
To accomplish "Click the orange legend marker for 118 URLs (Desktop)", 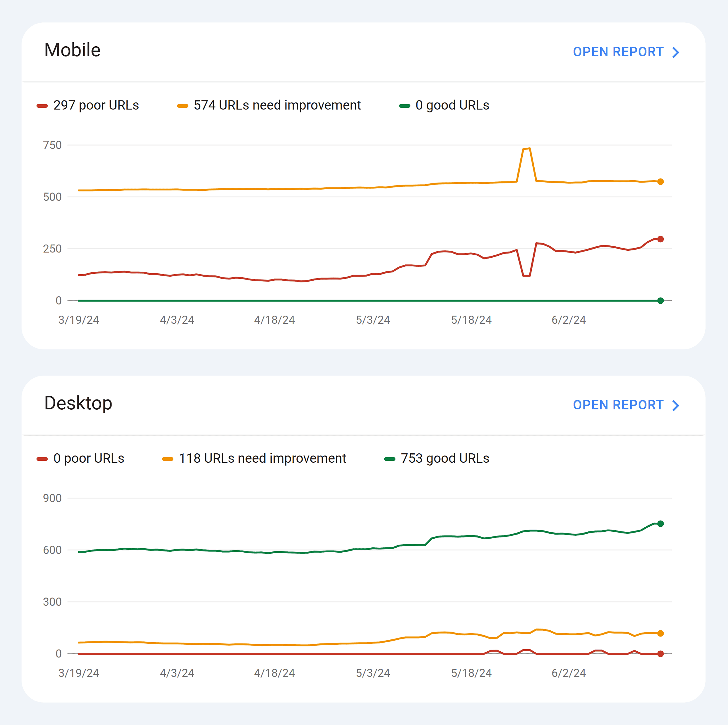I will pos(168,458).
